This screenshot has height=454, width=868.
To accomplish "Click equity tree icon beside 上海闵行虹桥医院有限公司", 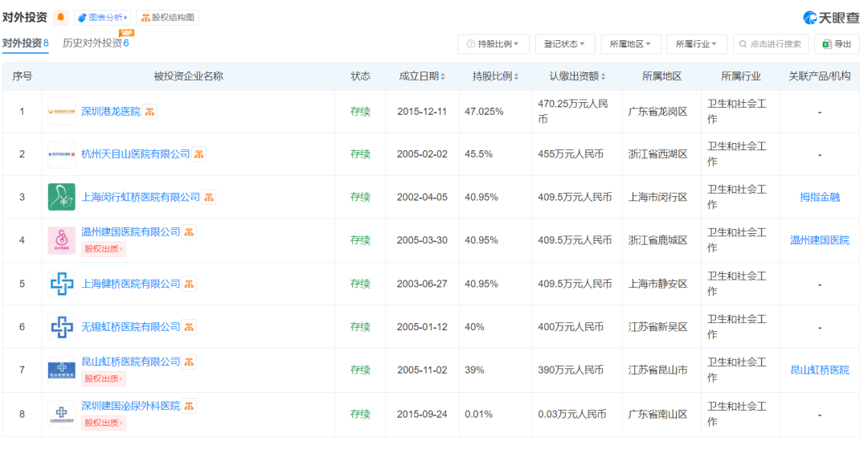I will tap(209, 197).
